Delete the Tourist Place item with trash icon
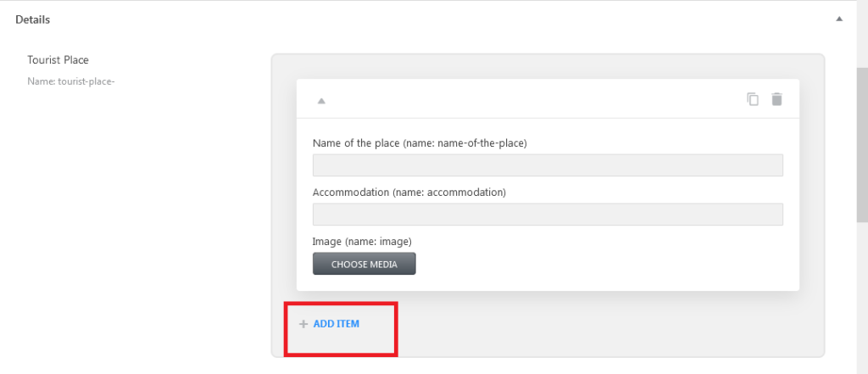The width and height of the screenshot is (868, 374). pos(777,99)
